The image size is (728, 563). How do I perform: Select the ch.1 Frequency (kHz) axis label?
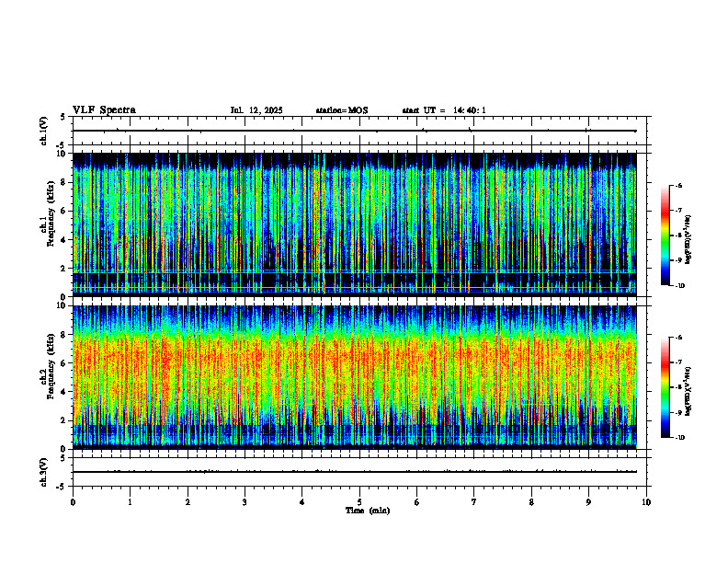pos(47,213)
